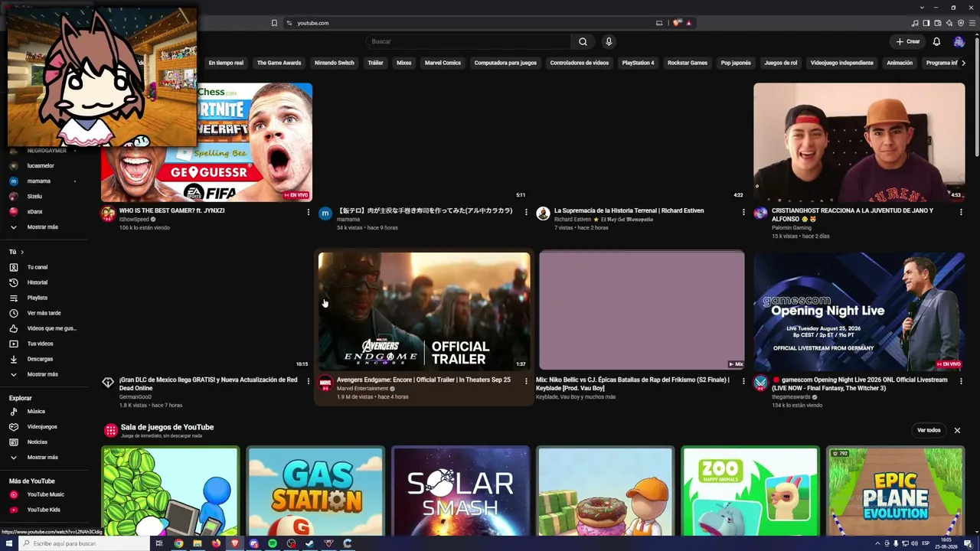Expand Explorar section Mostrar más

42,458
